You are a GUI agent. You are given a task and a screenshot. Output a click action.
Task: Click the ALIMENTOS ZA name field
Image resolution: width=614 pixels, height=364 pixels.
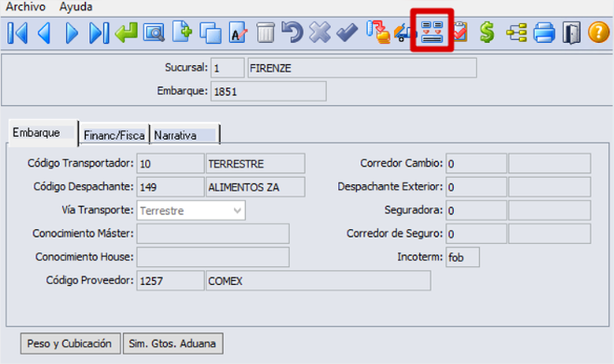point(255,187)
